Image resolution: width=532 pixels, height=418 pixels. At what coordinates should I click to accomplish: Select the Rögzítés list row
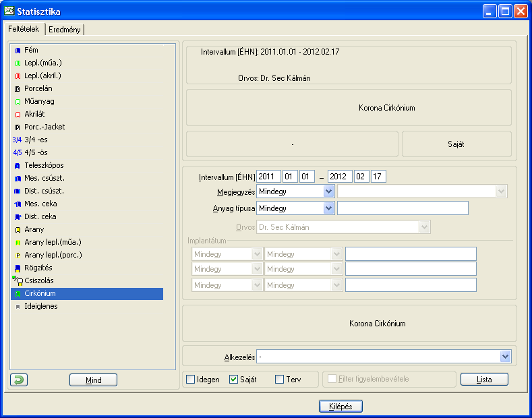pos(87,268)
